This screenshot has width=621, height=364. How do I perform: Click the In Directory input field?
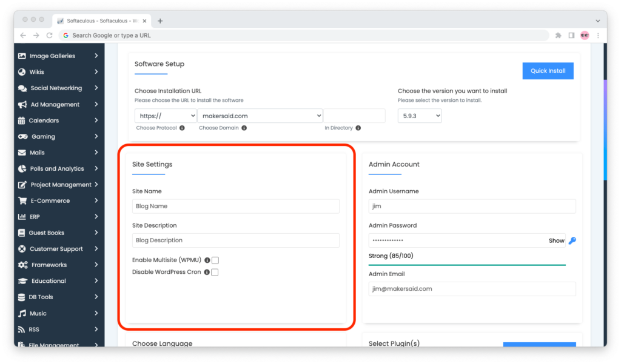(x=354, y=116)
